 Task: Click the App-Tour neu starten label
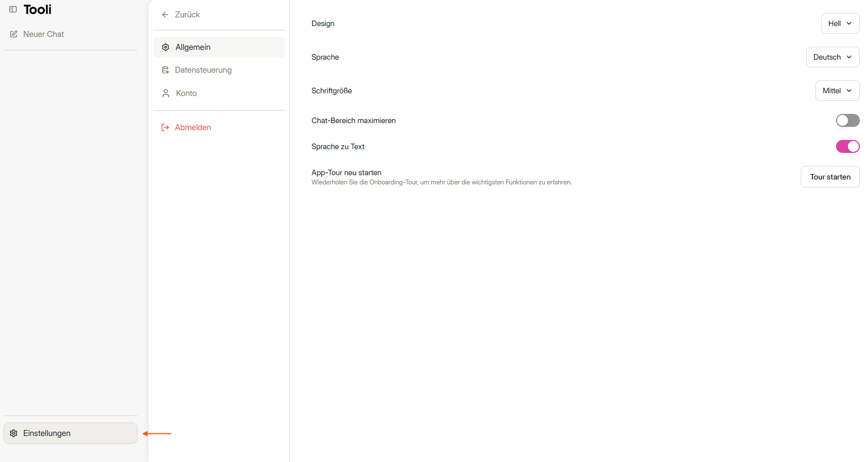[346, 172]
